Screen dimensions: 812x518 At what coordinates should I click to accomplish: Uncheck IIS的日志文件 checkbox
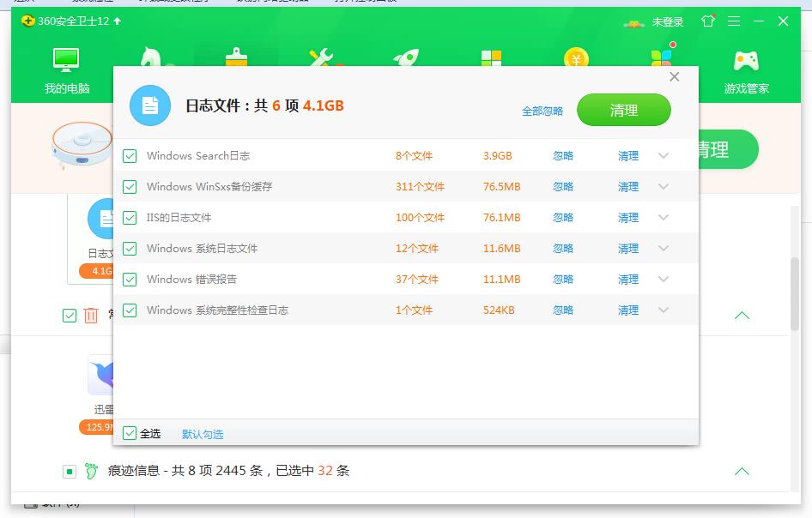pyautogui.click(x=130, y=218)
